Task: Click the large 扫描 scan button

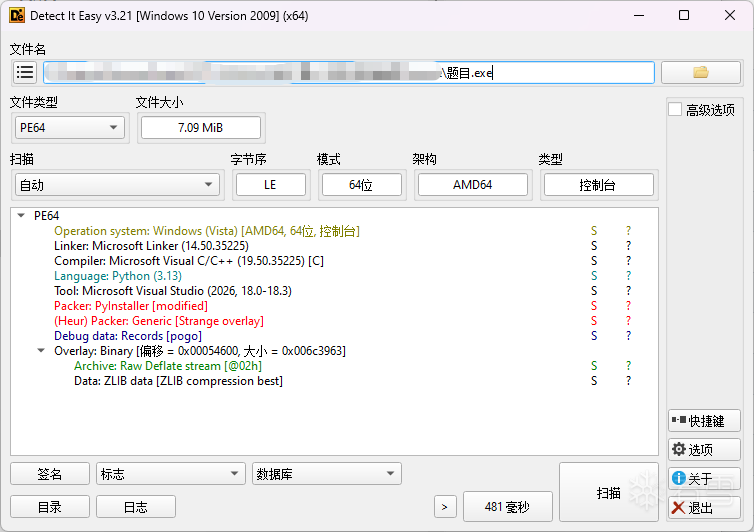Action: tap(608, 493)
